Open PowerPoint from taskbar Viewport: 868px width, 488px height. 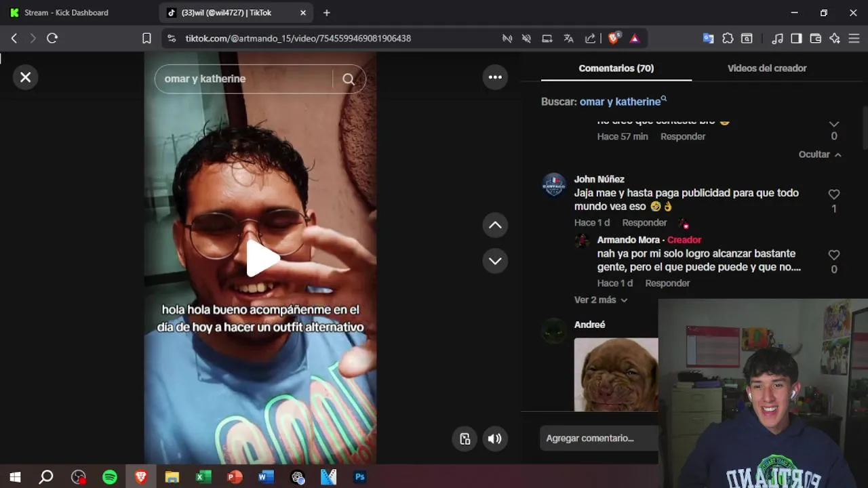click(x=235, y=477)
